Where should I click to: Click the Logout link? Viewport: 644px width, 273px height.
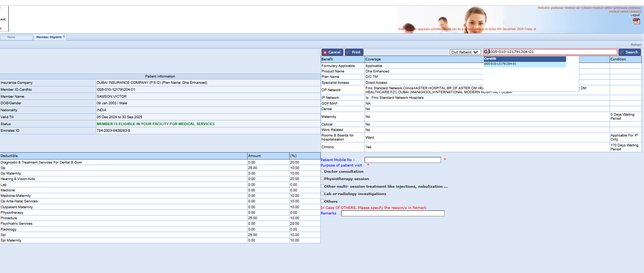[x=635, y=15]
